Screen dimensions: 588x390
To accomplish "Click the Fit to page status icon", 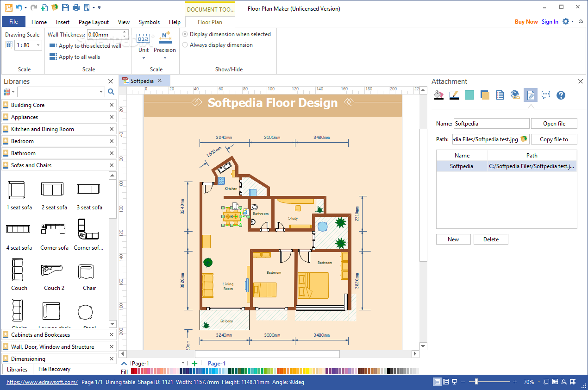I will [x=546, y=382].
